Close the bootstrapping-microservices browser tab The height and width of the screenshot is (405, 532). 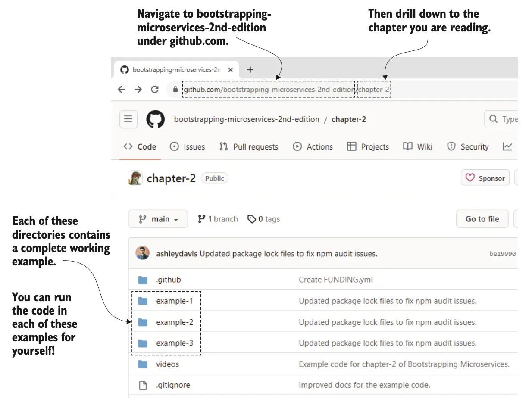coord(231,70)
